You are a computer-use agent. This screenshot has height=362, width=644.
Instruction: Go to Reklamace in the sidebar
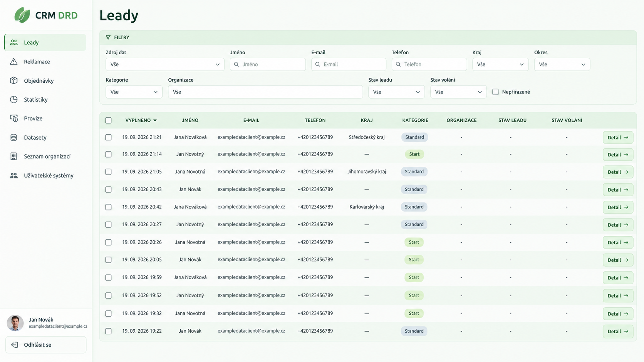[x=45, y=62]
